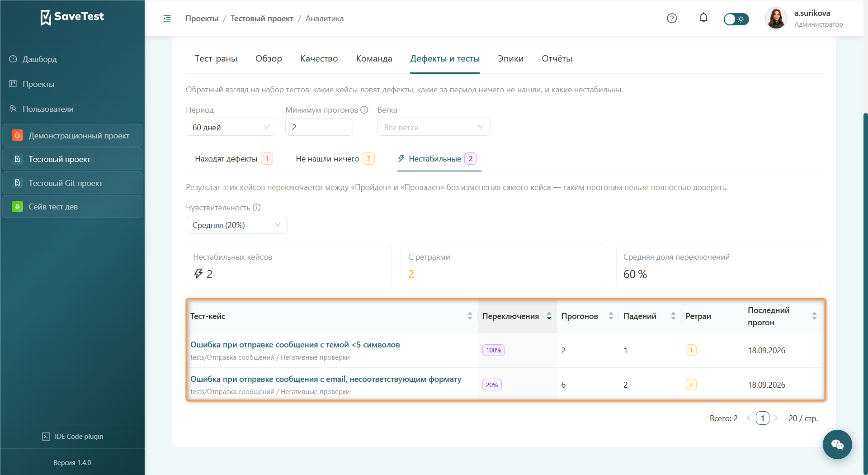Click pagination page 1 button
Viewport: 868px width, 475px height.
click(x=762, y=418)
